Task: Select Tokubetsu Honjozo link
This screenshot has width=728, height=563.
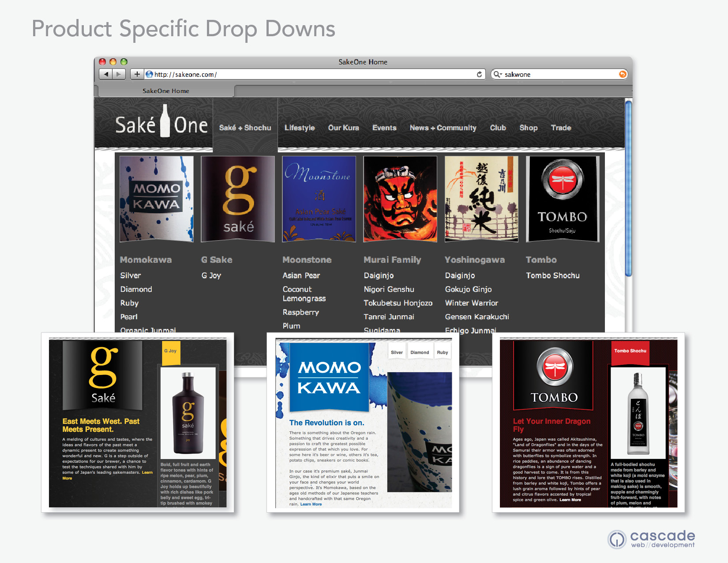Action: tap(398, 303)
